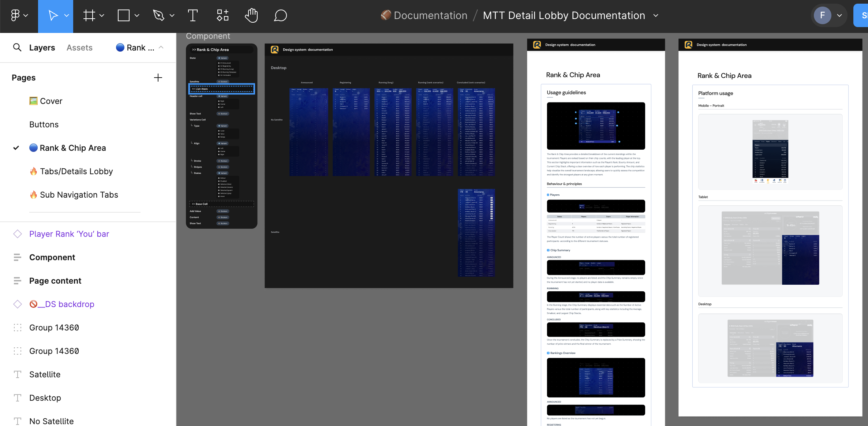Add a new page
Viewport: 868px width, 426px height.
[158, 78]
